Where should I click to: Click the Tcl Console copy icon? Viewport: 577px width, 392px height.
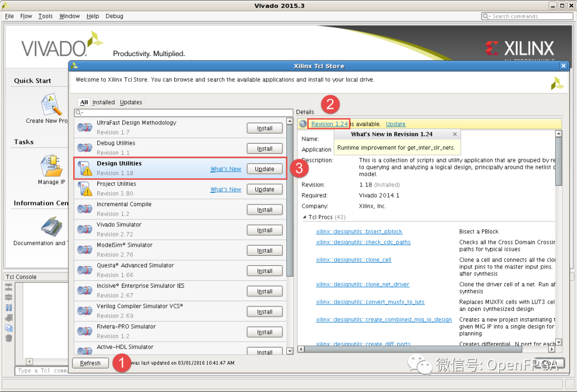pyautogui.click(x=9, y=328)
